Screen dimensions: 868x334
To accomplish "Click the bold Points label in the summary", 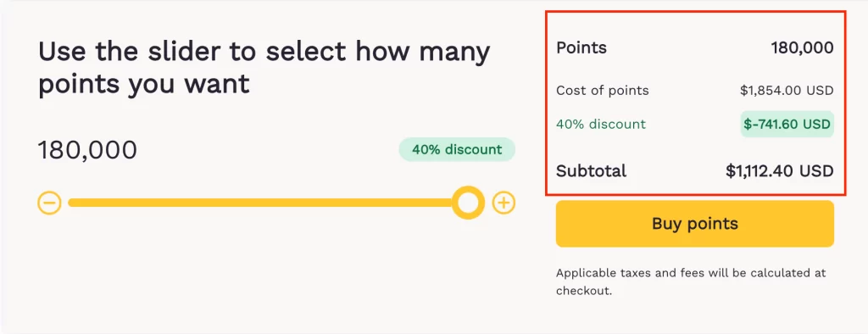I will point(581,47).
